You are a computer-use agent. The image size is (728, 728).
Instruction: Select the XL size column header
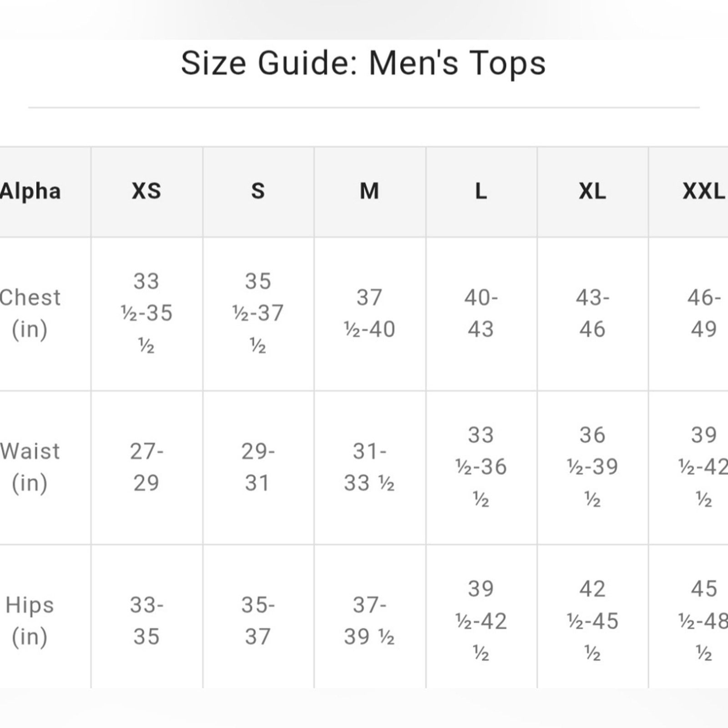pyautogui.click(x=592, y=191)
